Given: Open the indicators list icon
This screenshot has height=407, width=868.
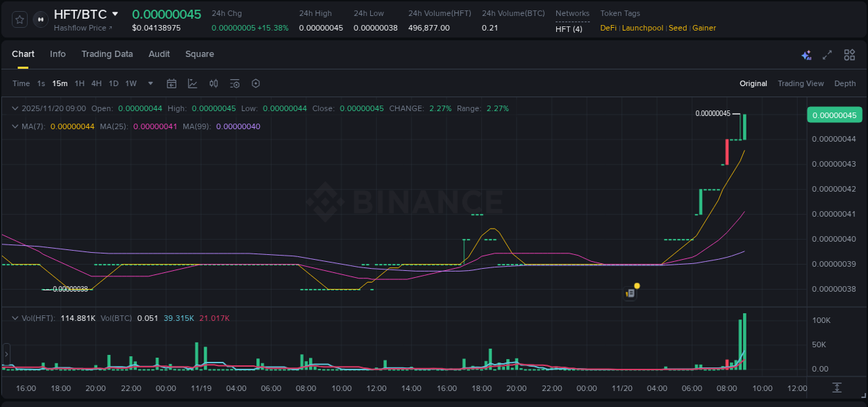Looking at the screenshot, I should (x=234, y=83).
